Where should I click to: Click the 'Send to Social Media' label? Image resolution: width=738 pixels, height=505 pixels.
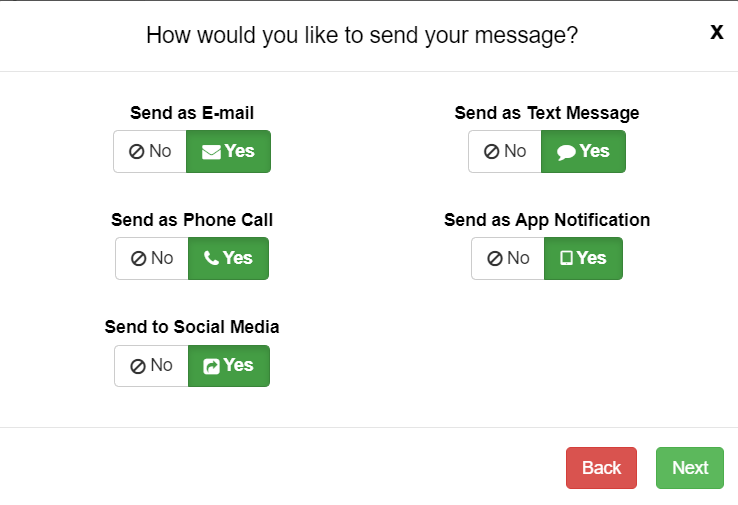point(192,327)
